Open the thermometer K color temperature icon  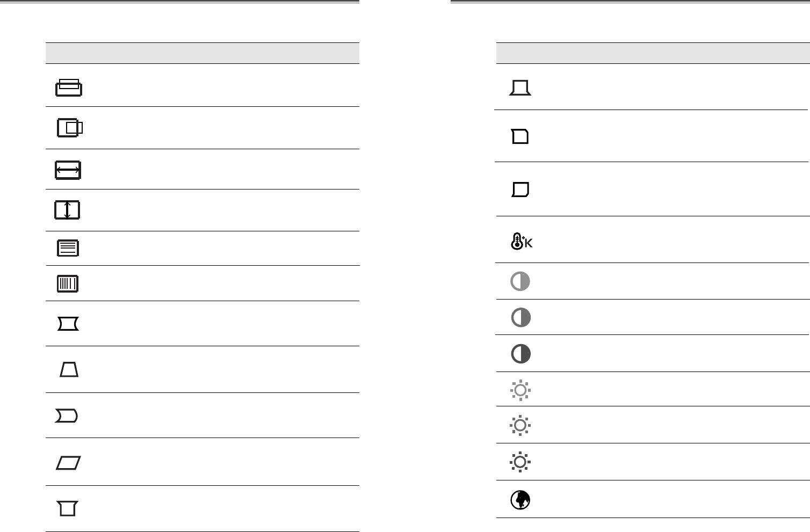click(x=521, y=241)
